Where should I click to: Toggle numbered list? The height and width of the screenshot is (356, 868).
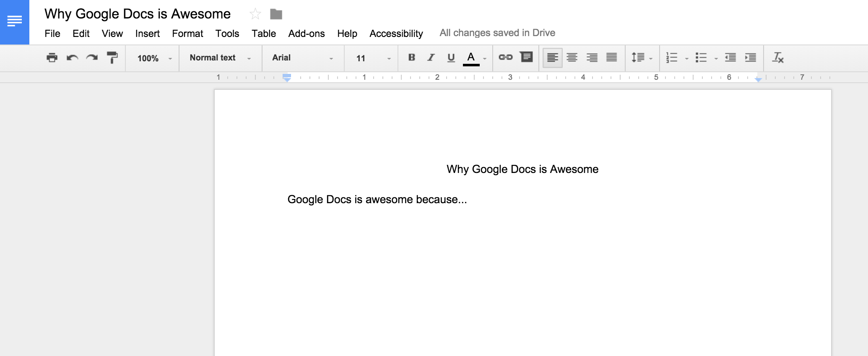click(672, 58)
